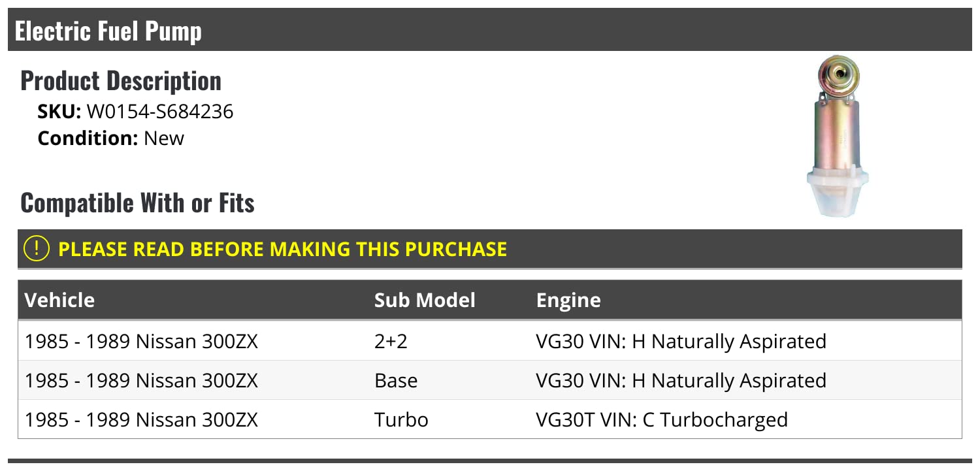This screenshot has width=980, height=471.
Task: Select the vehicle cell in the Turbo row
Action: [x=141, y=419]
